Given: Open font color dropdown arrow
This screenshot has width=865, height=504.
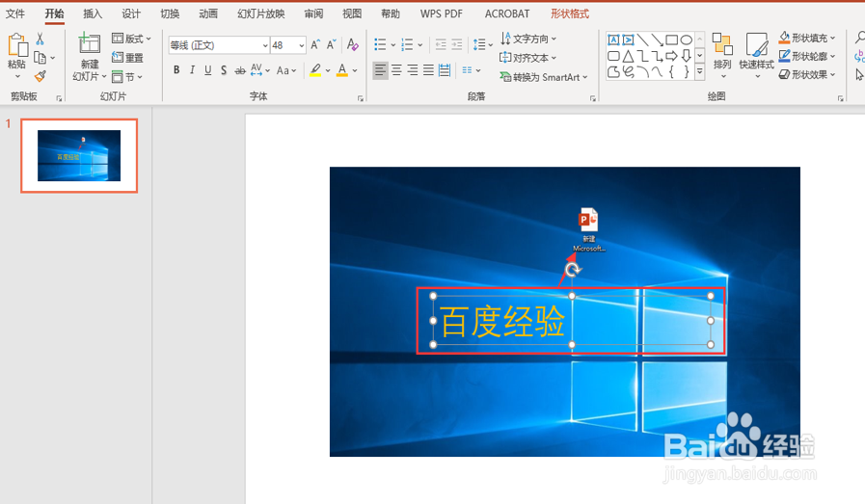Looking at the screenshot, I should click(x=355, y=70).
